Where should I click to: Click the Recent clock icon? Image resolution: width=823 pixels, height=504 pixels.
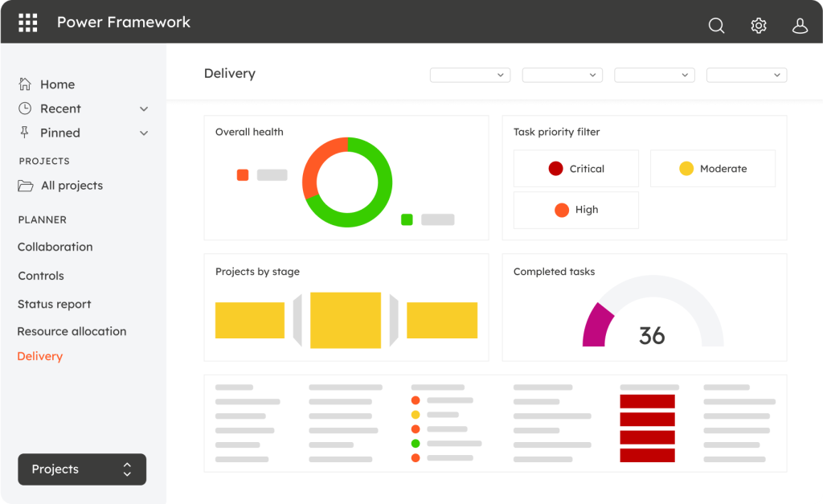tap(25, 109)
